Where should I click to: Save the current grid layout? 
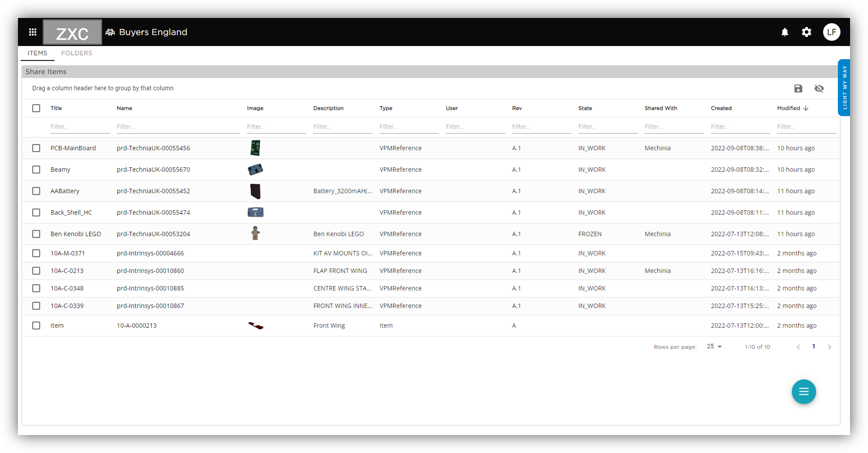point(798,89)
